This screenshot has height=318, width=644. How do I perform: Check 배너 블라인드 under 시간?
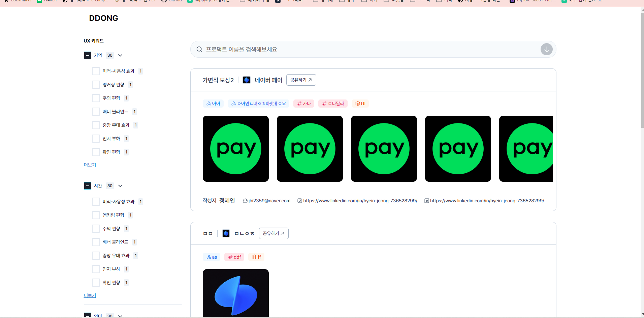pos(96,242)
